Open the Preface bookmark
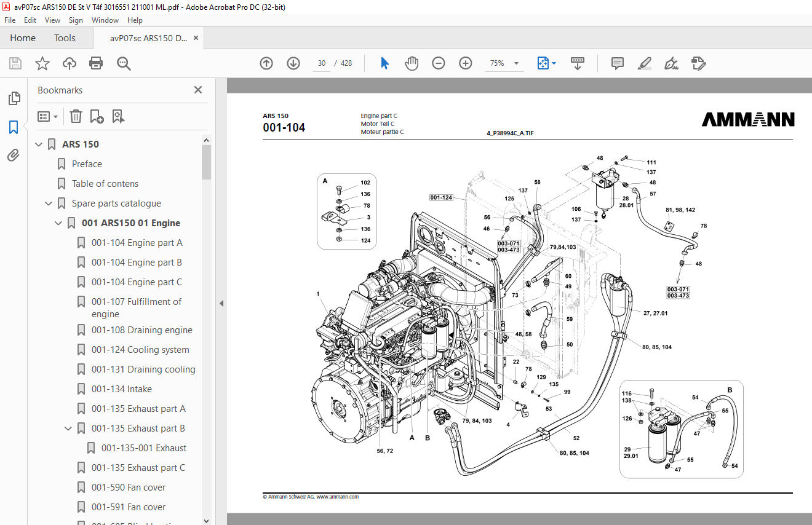Viewport: 812px width, 525px height. [x=87, y=164]
